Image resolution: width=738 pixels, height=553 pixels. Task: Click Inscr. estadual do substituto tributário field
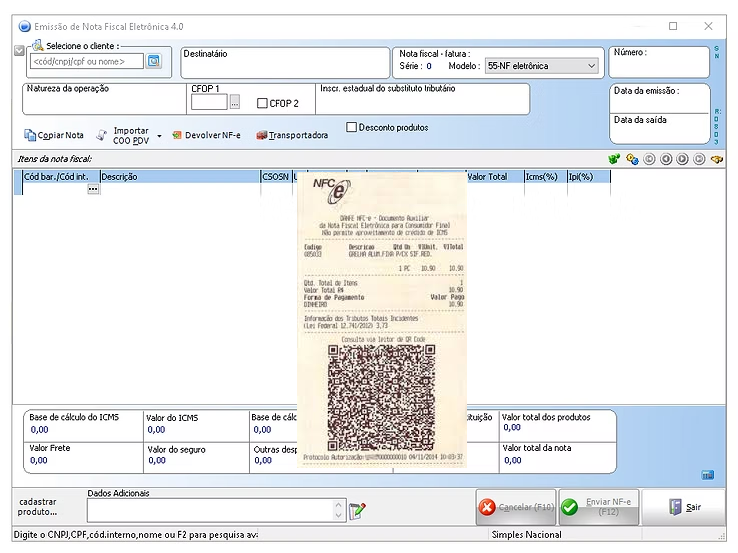(422, 99)
